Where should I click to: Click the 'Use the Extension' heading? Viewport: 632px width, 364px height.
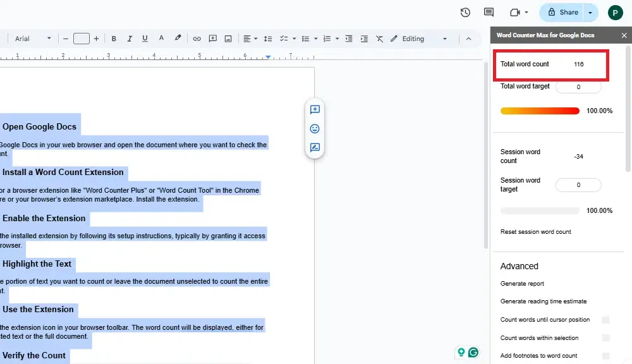(38, 310)
